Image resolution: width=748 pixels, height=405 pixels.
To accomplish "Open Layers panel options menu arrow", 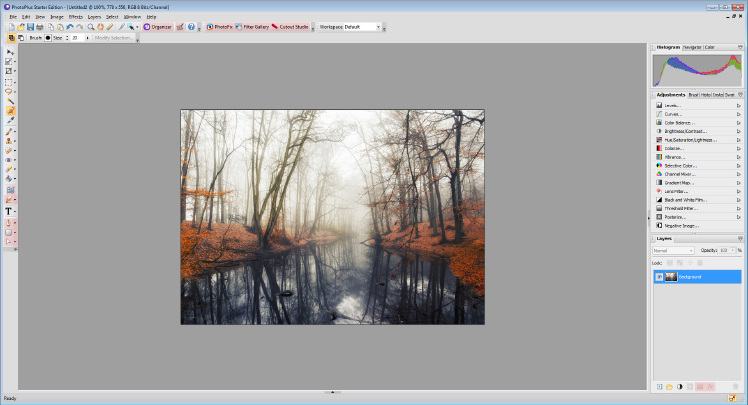I will [x=740, y=239].
